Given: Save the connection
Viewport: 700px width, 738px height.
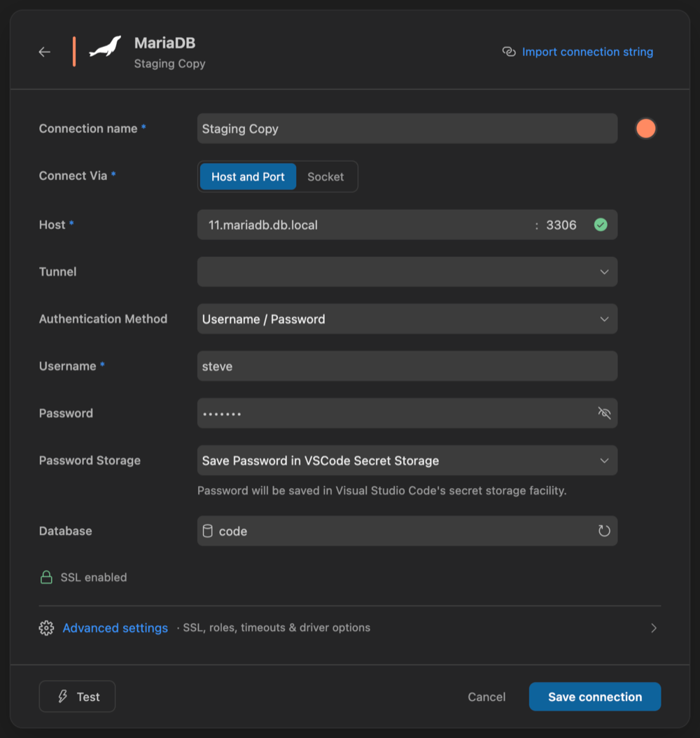Looking at the screenshot, I should click(594, 697).
